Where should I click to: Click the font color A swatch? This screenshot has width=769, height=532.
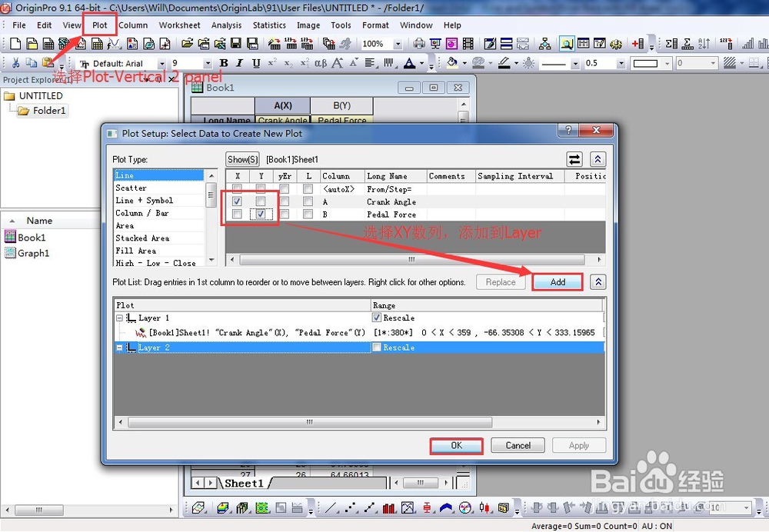point(409,63)
